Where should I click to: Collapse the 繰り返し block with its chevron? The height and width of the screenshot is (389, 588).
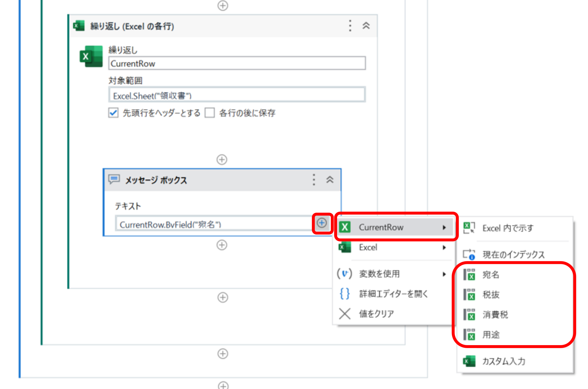click(366, 26)
